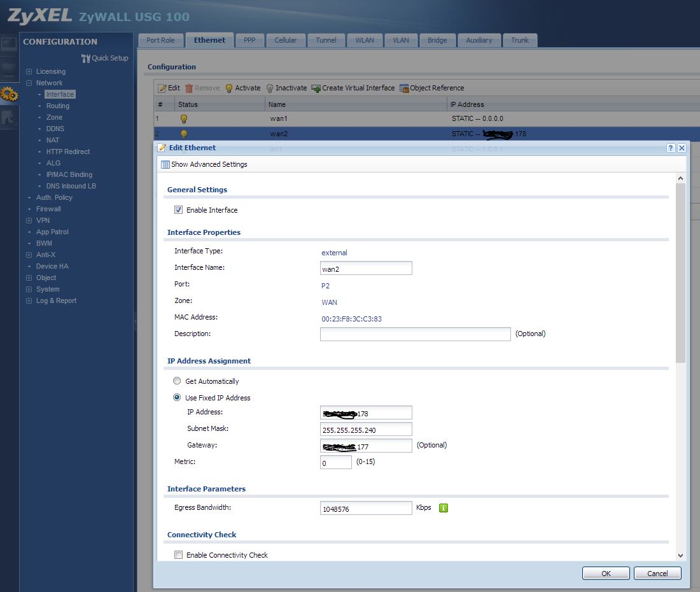Switch to the Port Role tab
700x592 pixels.
pyautogui.click(x=160, y=40)
